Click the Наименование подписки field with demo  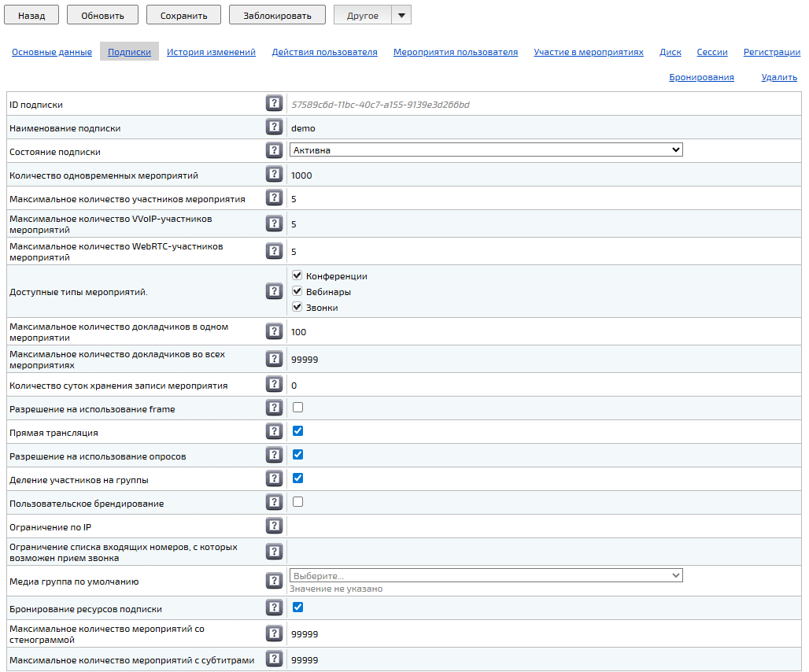click(x=472, y=127)
